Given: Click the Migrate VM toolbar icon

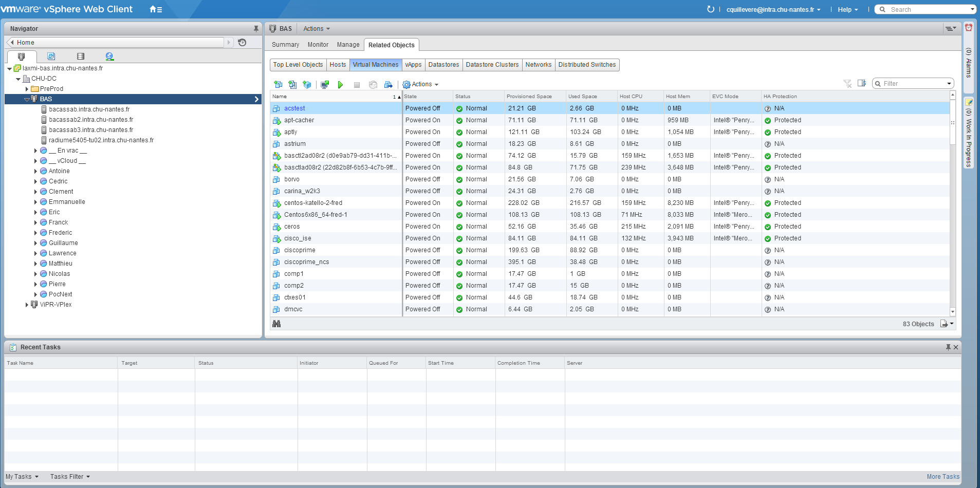Looking at the screenshot, I should point(388,85).
